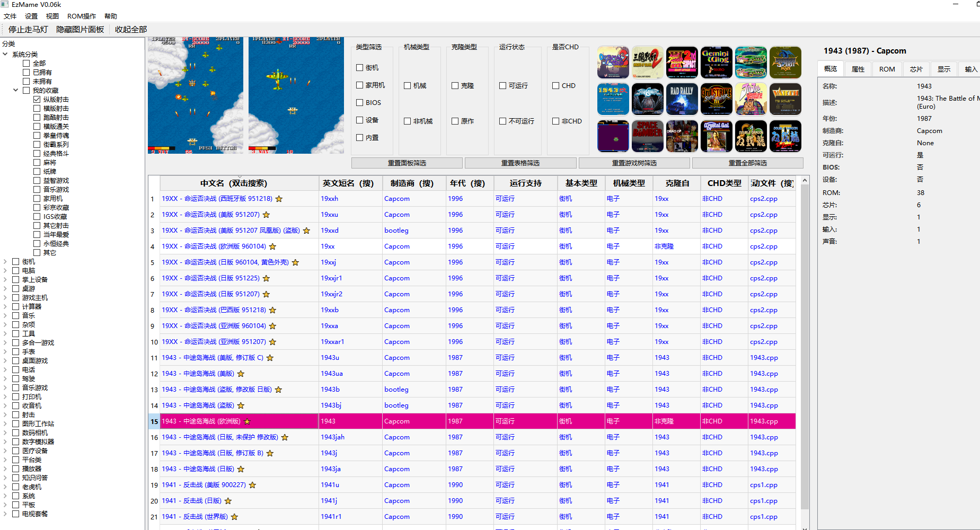Uncheck 纵版射击 in my favorites tree
The image size is (980, 530).
(x=37, y=99)
